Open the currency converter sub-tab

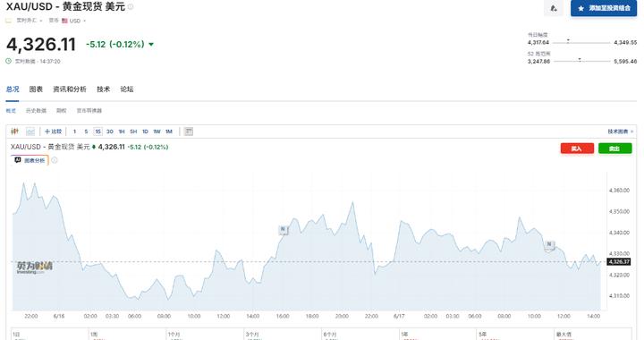tap(89, 110)
